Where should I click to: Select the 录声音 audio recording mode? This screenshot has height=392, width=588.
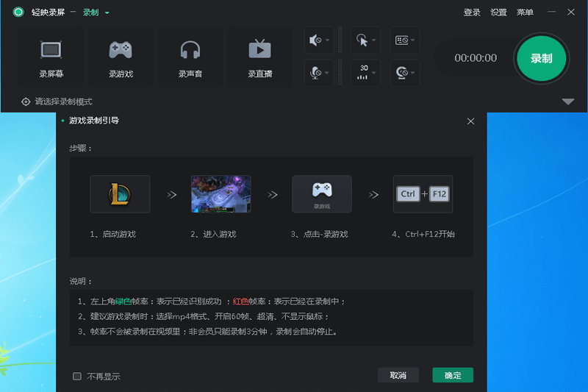click(x=190, y=57)
